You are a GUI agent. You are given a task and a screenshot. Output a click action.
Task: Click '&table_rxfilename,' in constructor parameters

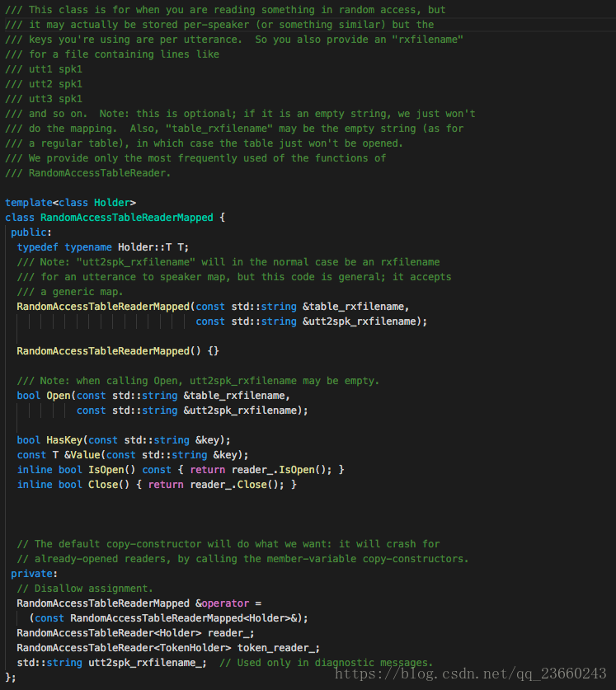[x=355, y=307]
